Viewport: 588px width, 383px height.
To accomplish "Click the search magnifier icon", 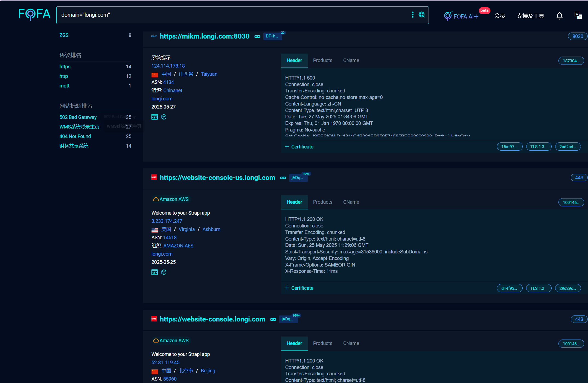I will click(421, 15).
